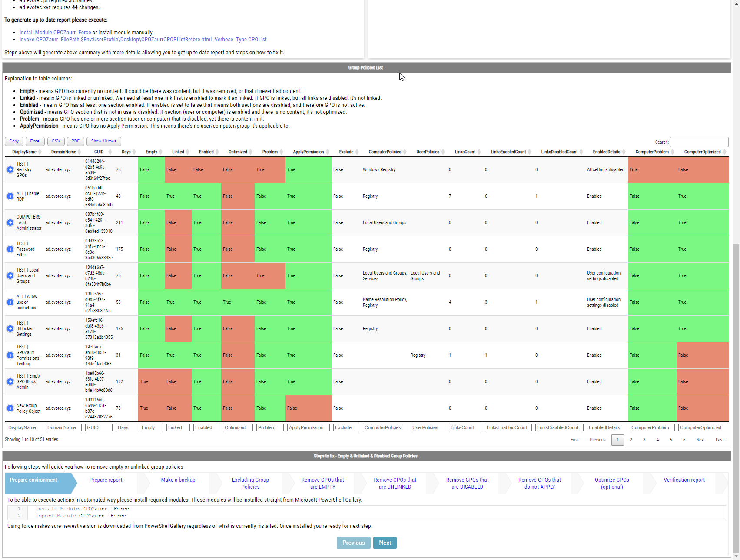Open the Make a backup step tab
Viewport: 740px width, 560px height.
pyautogui.click(x=178, y=480)
